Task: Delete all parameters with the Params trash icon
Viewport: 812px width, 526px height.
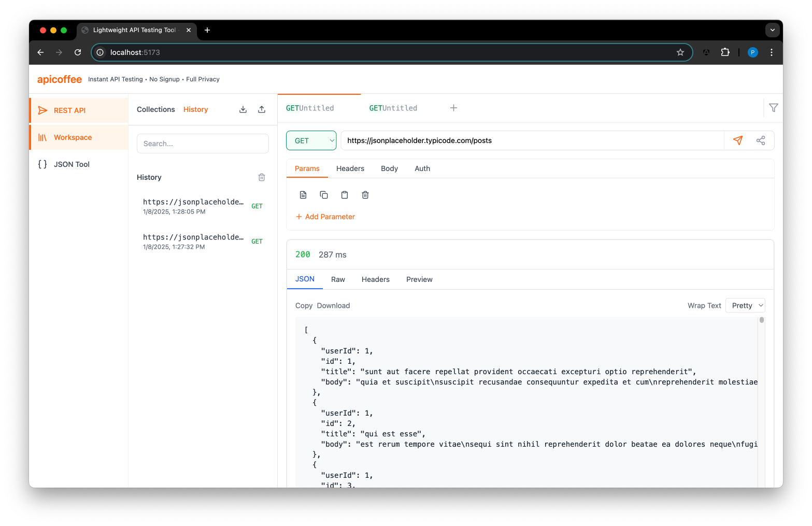Action: click(365, 195)
